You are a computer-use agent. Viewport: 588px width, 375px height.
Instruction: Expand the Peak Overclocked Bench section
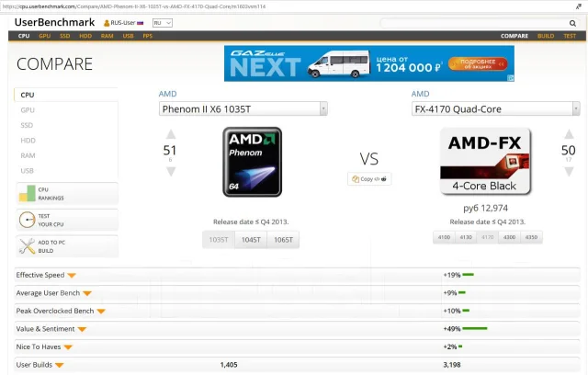tap(101, 312)
